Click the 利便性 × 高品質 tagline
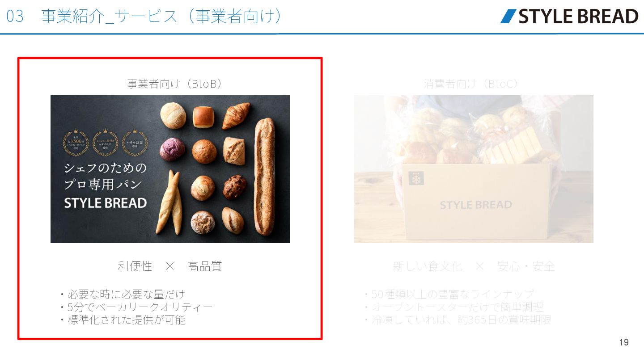Image resolution: width=644 pixels, height=362 pixels. tap(169, 266)
